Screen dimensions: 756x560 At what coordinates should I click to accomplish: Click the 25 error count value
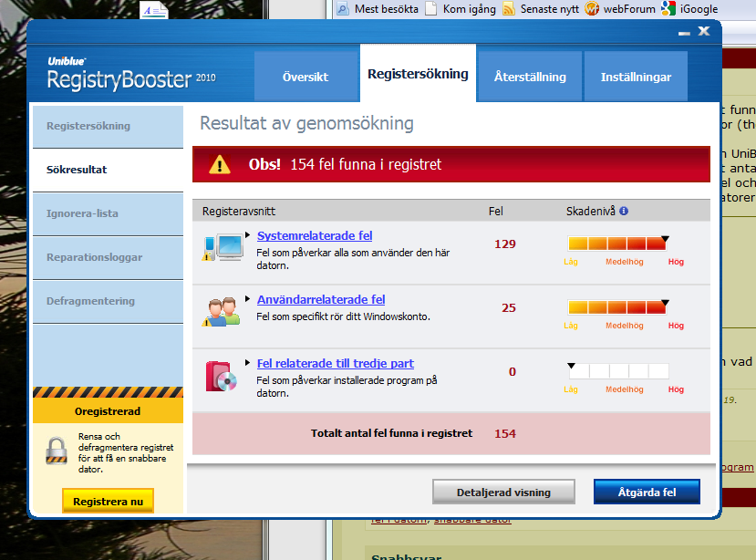coord(509,307)
